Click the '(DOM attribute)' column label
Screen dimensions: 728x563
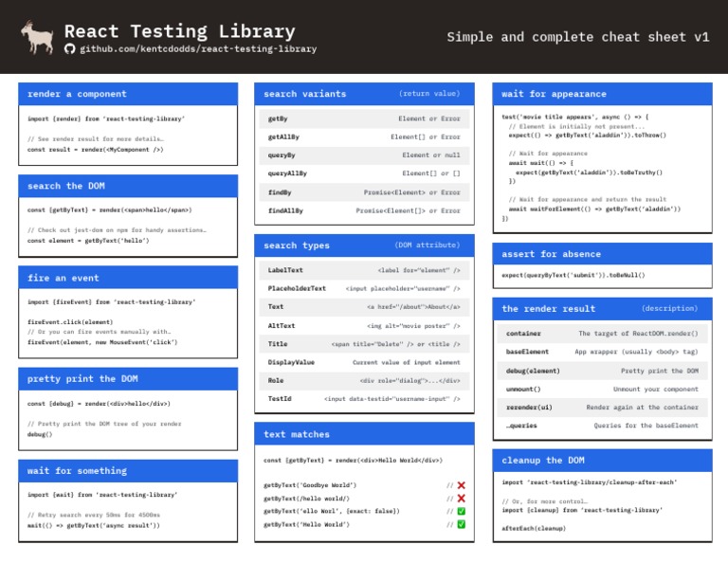point(428,245)
